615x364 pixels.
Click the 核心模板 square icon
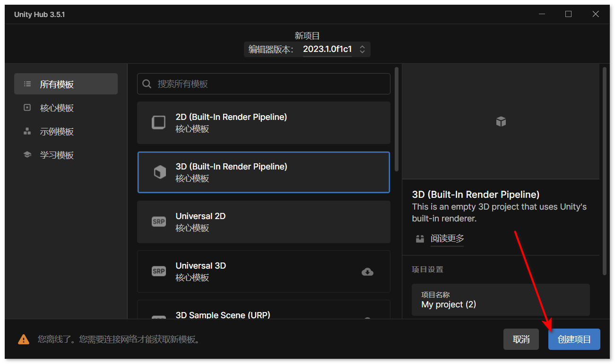click(x=27, y=108)
